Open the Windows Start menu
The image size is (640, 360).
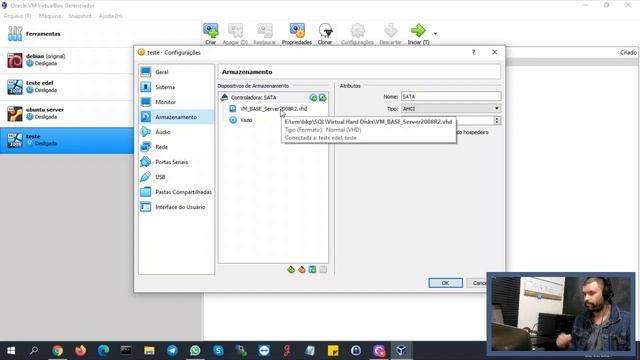point(11,351)
